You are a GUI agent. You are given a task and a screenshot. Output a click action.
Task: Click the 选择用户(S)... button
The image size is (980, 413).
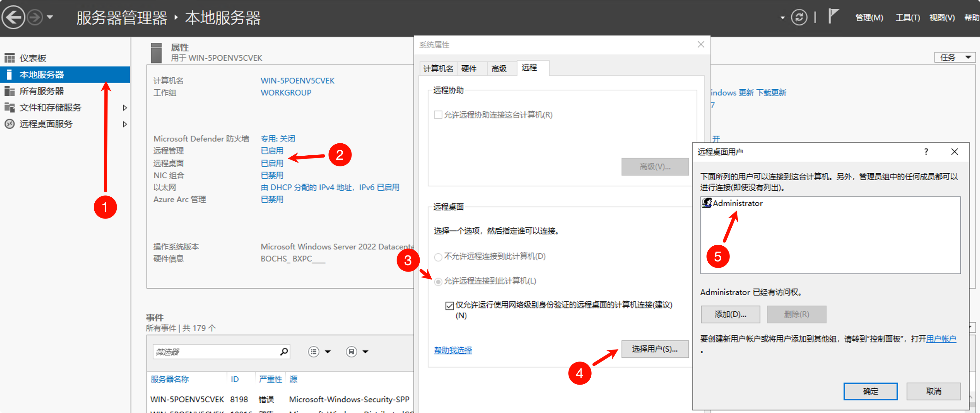tap(655, 349)
